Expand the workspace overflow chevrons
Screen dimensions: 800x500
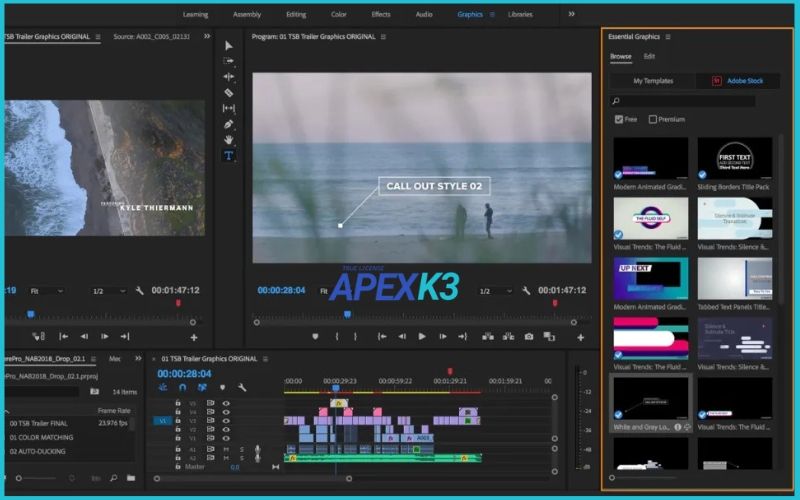coord(572,14)
